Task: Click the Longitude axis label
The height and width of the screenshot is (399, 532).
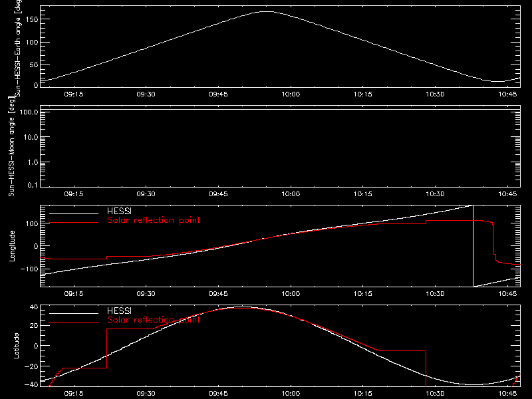Action: (x=12, y=246)
